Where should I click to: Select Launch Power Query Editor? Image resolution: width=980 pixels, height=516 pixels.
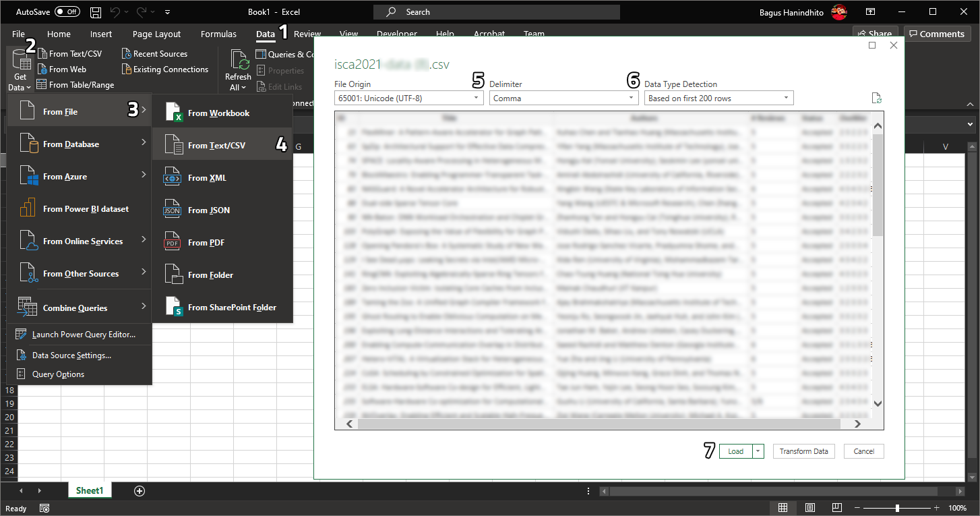[x=80, y=335]
